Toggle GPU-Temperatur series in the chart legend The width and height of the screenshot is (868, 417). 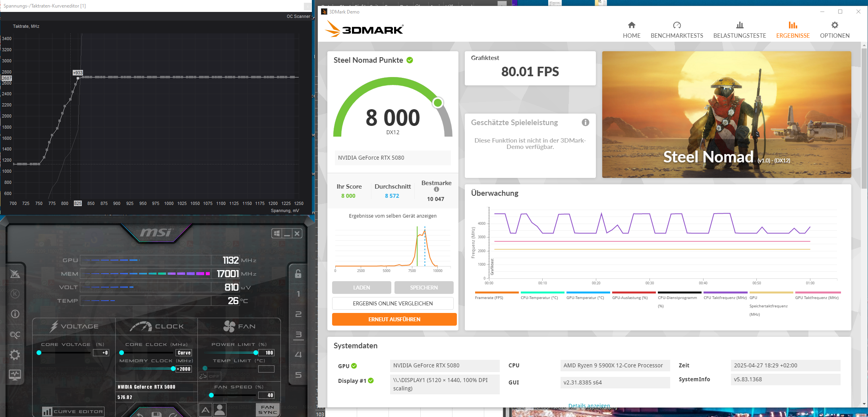588,295
